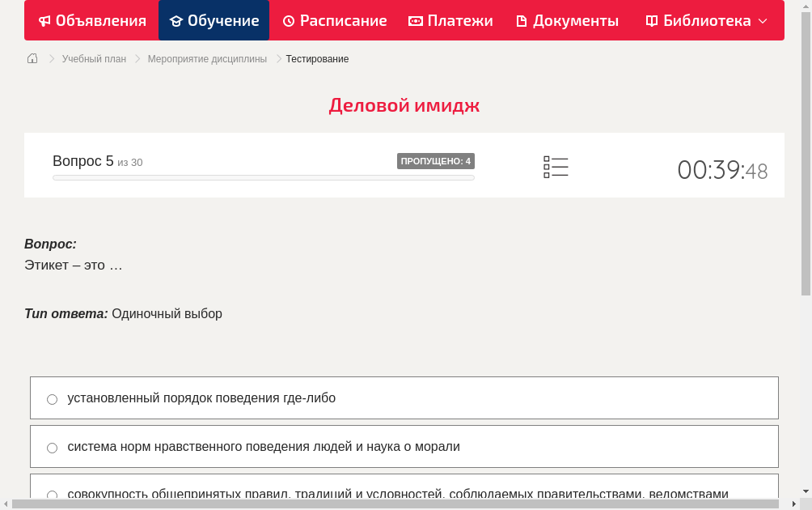
Task: Open the Тестирование breadcrumb link
Action: click(x=316, y=58)
